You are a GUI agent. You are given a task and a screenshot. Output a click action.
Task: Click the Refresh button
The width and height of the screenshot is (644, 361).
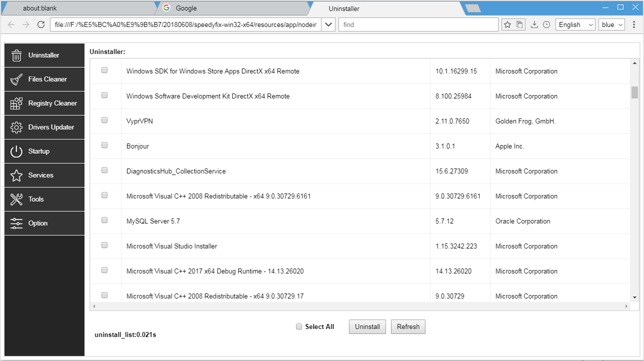tap(408, 326)
